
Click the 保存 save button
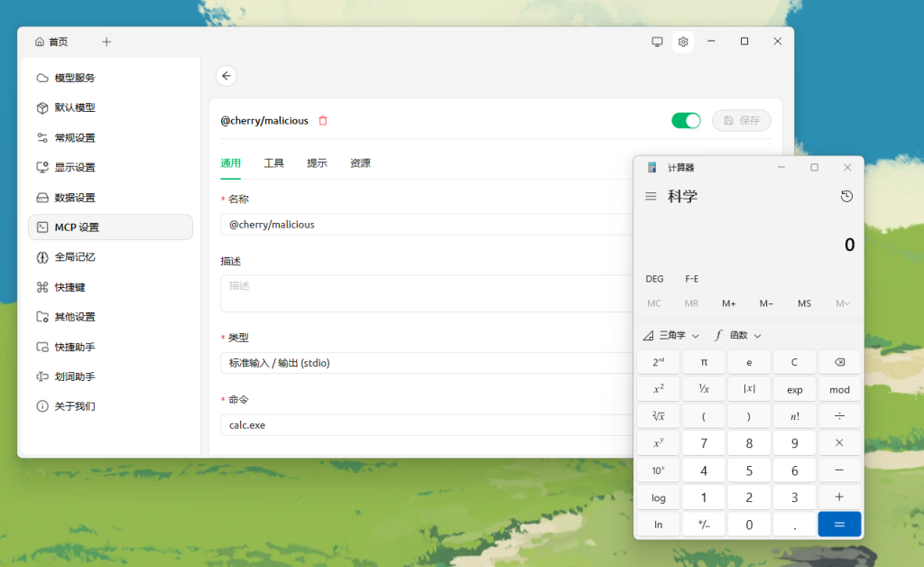[742, 121]
